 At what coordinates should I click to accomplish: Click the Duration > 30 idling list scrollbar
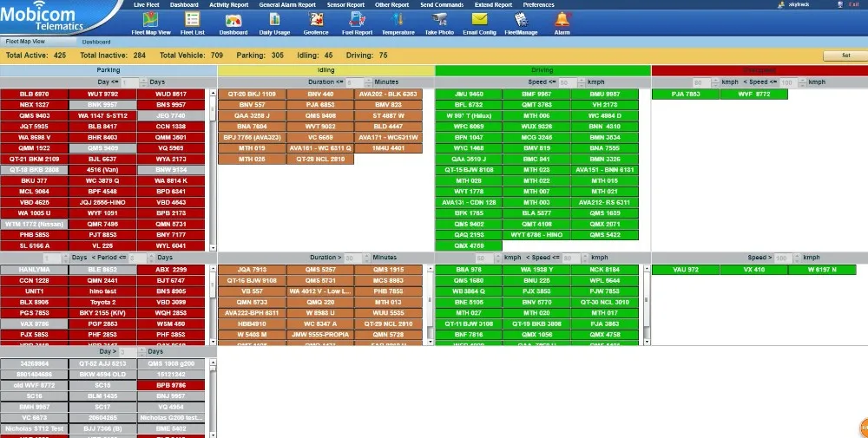pyautogui.click(x=431, y=304)
